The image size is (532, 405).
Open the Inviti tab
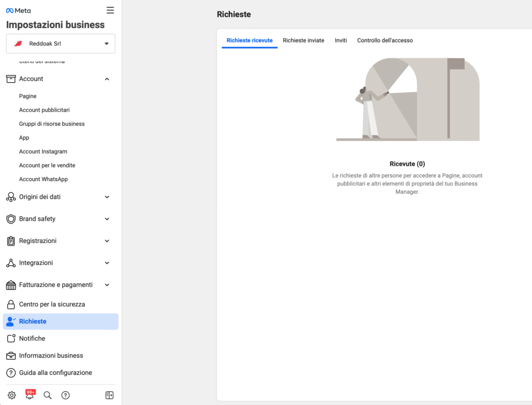point(341,40)
